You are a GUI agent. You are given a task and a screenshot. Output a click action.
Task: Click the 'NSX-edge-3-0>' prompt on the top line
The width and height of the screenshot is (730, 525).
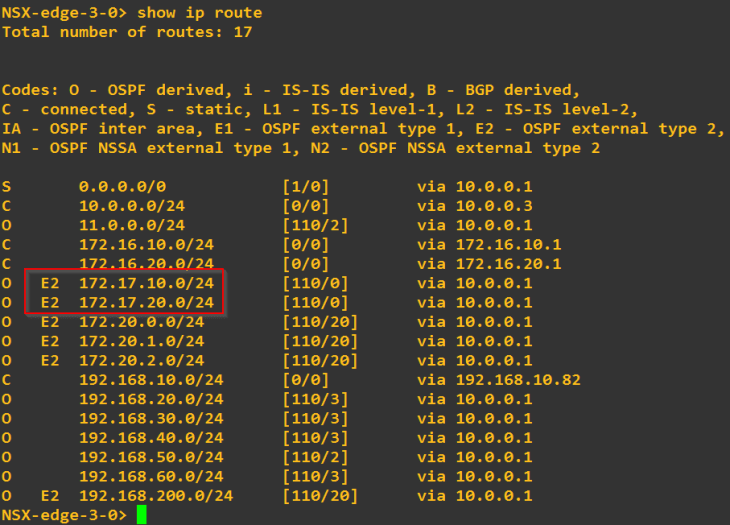64,13
